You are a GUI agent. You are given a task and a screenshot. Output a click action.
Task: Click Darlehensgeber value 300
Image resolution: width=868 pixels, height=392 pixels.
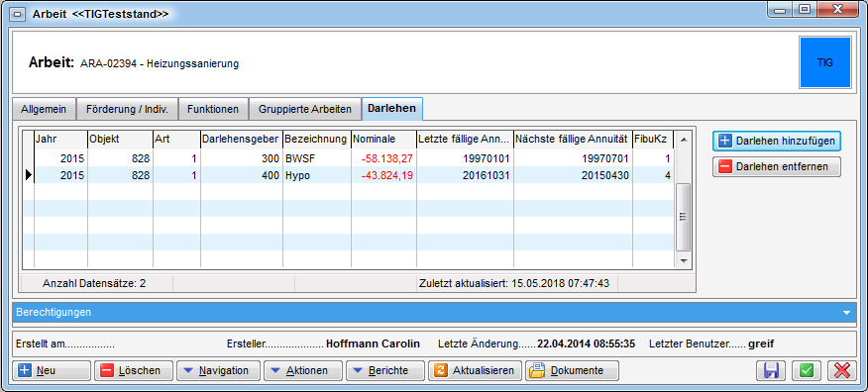click(271, 158)
